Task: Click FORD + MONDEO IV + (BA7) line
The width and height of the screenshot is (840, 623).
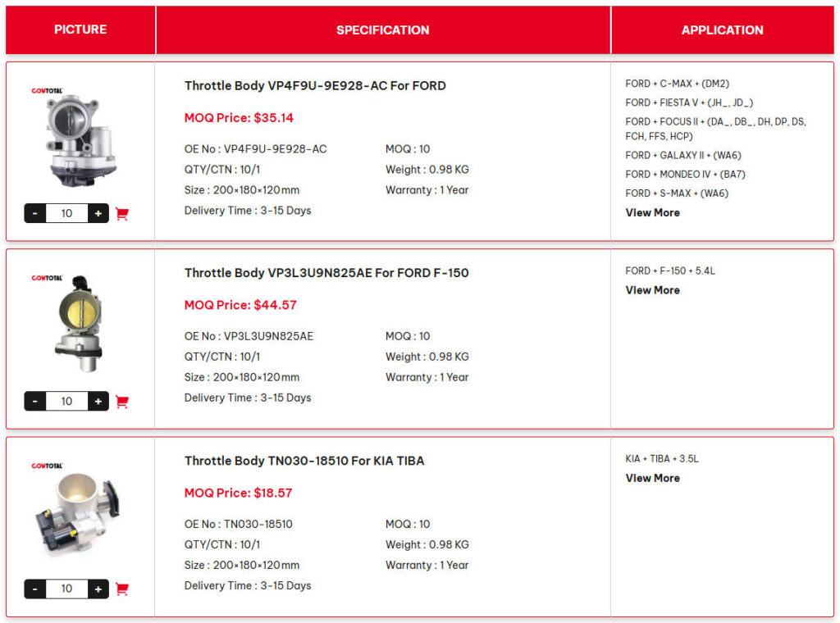Action: click(685, 175)
